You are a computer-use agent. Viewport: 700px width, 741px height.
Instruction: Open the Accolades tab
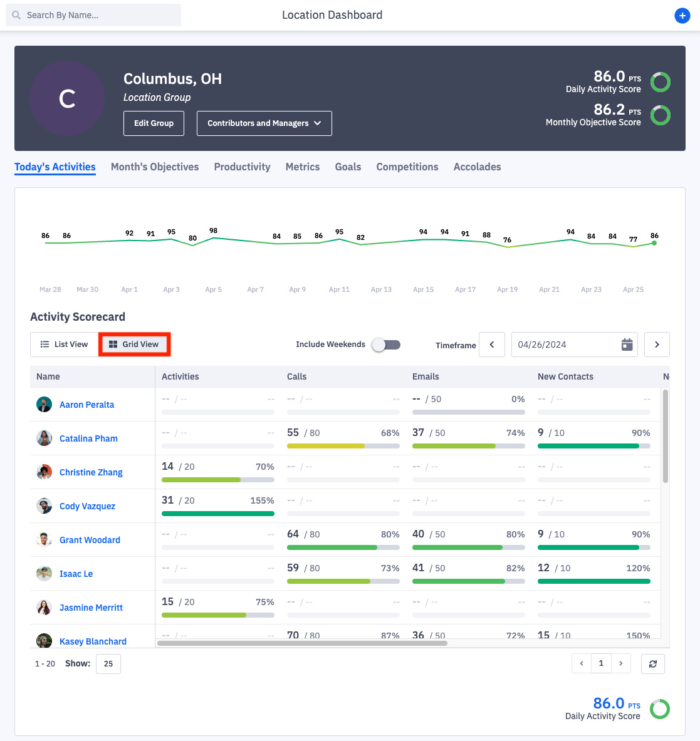tap(477, 167)
